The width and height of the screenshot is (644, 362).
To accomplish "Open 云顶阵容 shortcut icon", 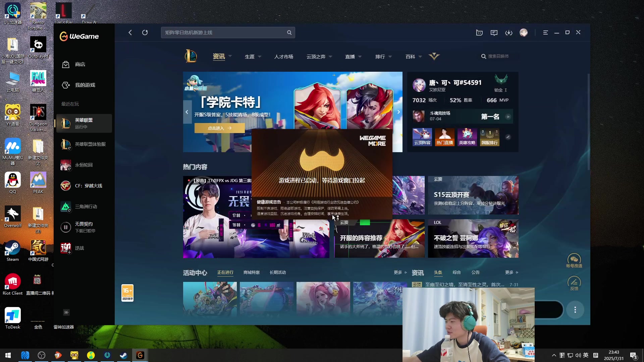I will [x=422, y=137].
